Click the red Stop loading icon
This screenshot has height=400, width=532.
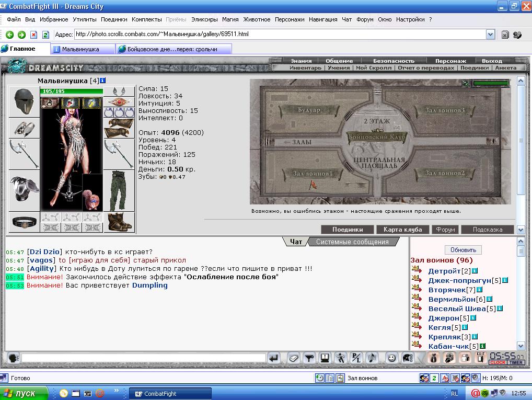click(33, 35)
